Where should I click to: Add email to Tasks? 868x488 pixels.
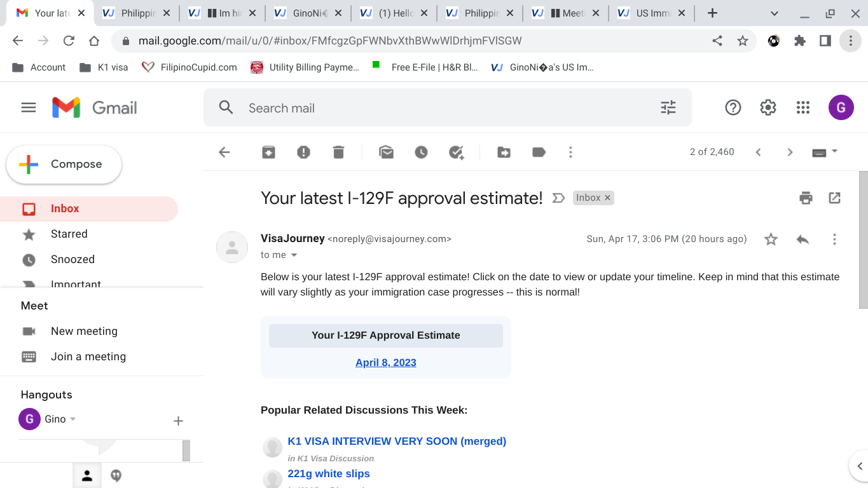tap(457, 152)
